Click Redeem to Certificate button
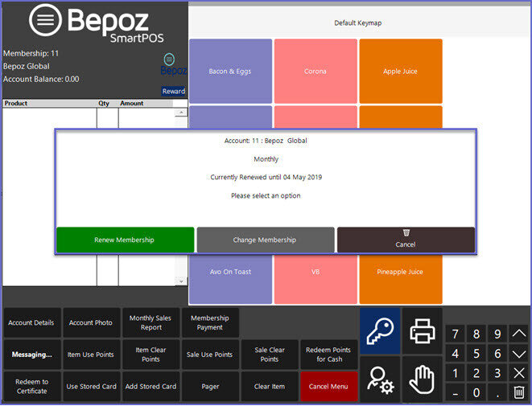Viewport: 532px width, 406px height. (x=32, y=387)
